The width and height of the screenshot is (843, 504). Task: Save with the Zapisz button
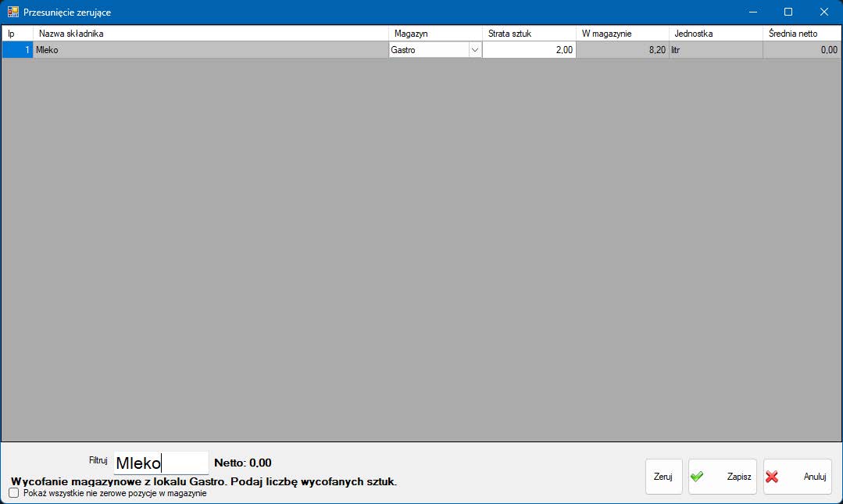(x=722, y=477)
